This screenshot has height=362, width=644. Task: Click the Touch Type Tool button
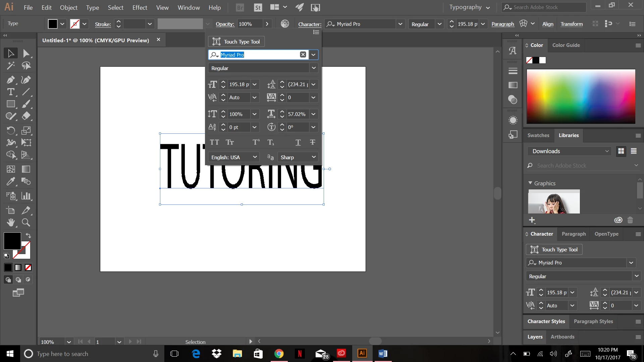point(236,42)
